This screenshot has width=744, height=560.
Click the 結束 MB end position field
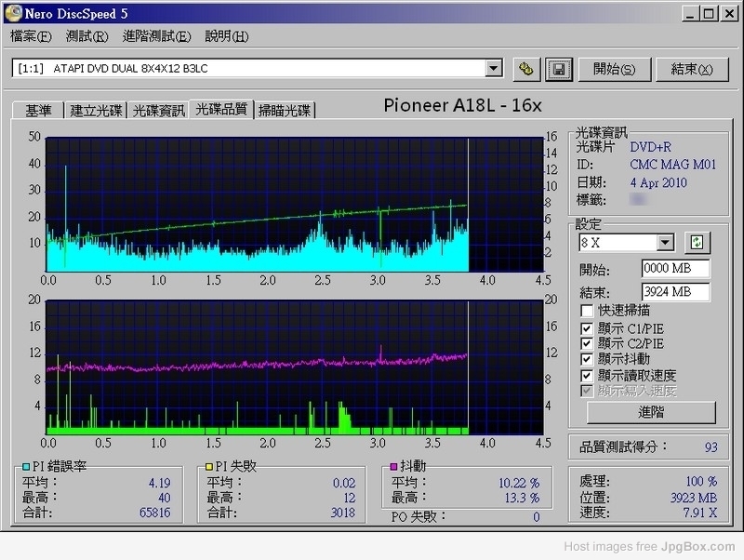(x=675, y=292)
